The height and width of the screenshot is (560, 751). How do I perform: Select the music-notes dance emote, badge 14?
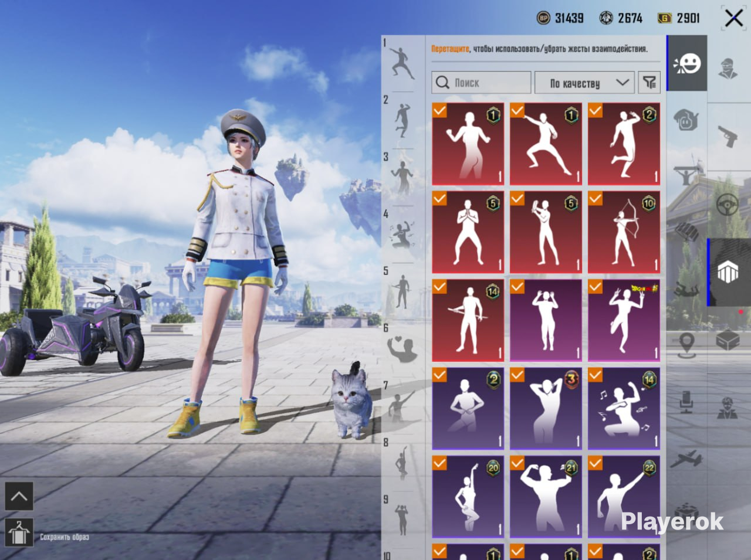click(624, 409)
